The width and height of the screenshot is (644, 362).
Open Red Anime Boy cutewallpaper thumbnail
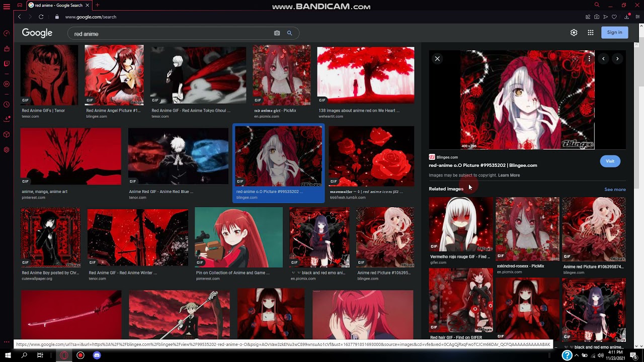[50, 237]
